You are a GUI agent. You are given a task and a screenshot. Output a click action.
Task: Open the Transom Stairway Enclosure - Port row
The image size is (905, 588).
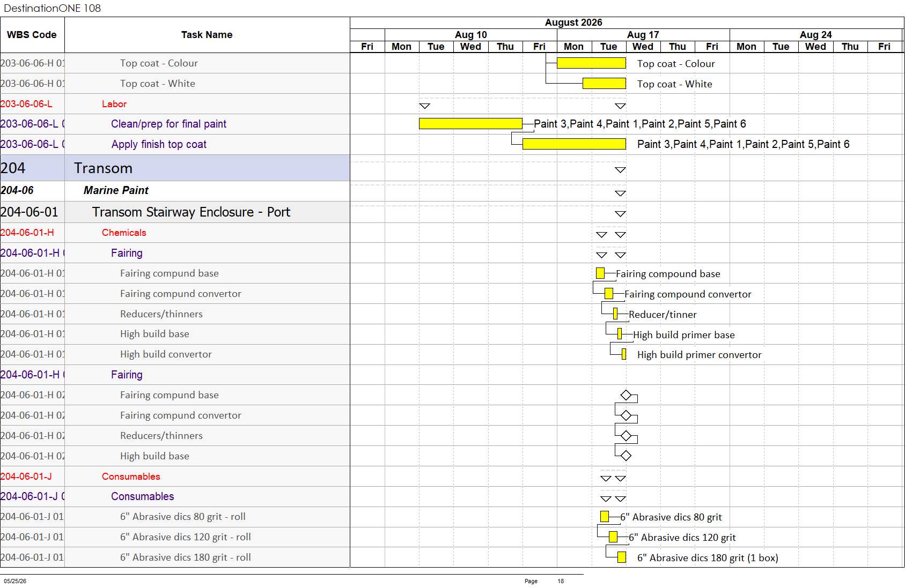(x=175, y=212)
